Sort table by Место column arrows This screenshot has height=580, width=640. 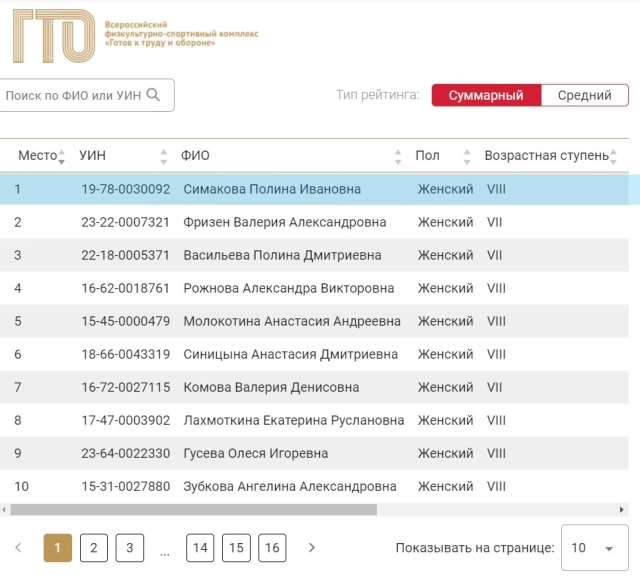[61, 157]
